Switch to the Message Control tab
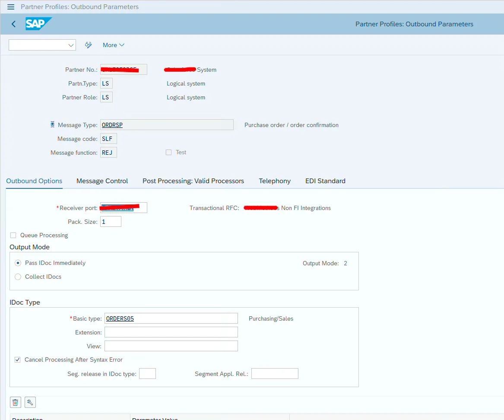Viewport: 504px width, 420px height. point(102,181)
